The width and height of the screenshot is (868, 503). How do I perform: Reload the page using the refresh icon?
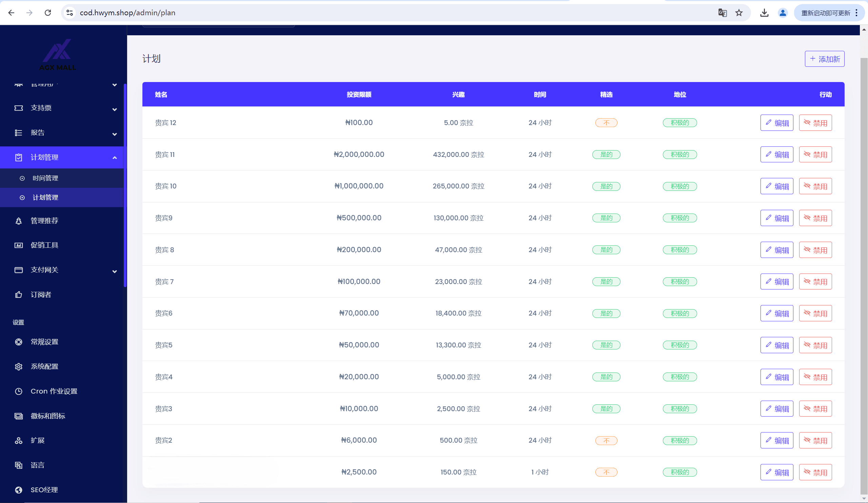coord(48,13)
